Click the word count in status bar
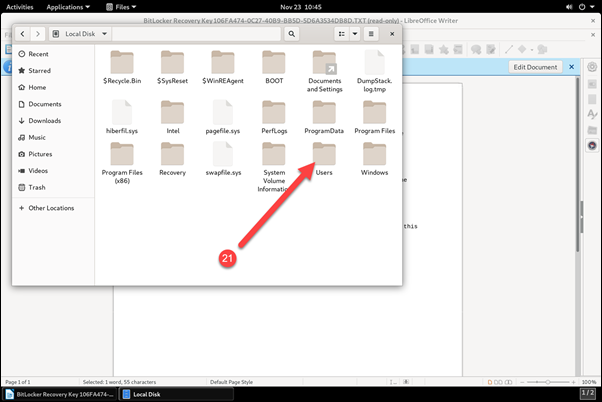This screenshot has width=602, height=402. point(119,382)
